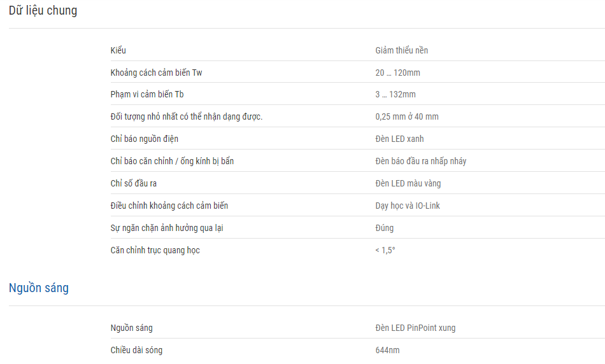Select Đối tượng nhỏ nhất row label
This screenshot has height=364, width=605.
pos(187,116)
